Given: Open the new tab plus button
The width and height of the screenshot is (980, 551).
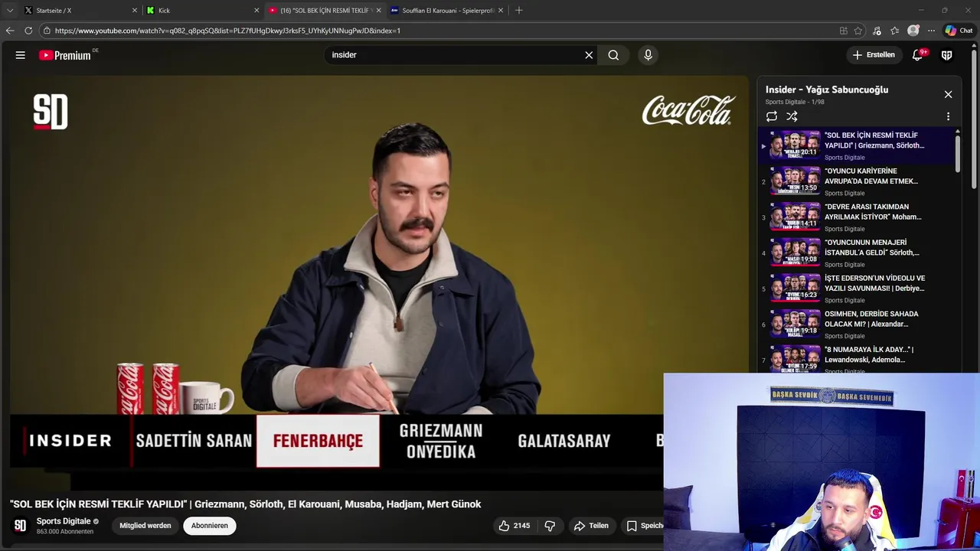Looking at the screenshot, I should [x=518, y=10].
